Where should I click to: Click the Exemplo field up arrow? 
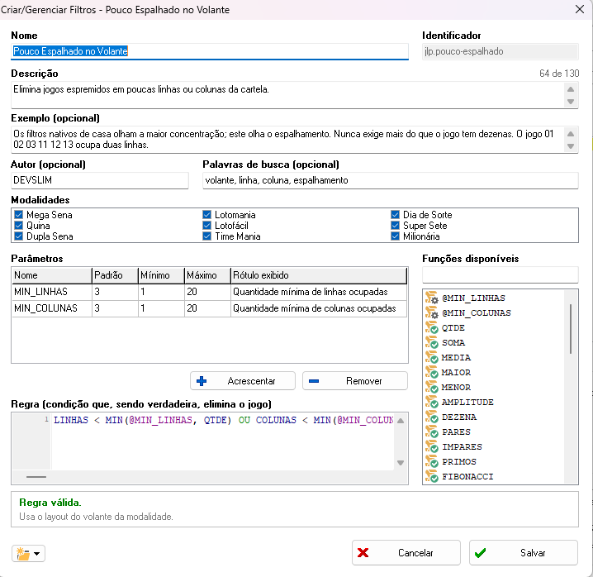pos(571,133)
